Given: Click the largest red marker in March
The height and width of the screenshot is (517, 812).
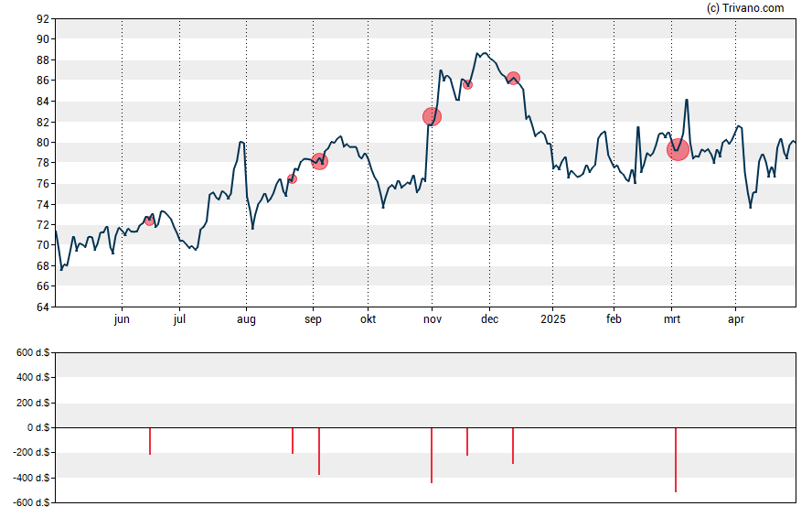Looking at the screenshot, I should (678, 149).
